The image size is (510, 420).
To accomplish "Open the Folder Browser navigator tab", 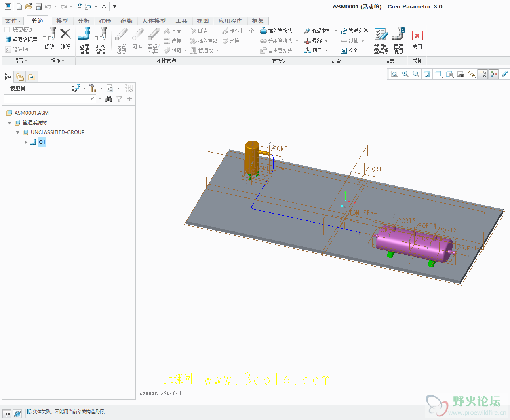I will pyautogui.click(x=20, y=77).
